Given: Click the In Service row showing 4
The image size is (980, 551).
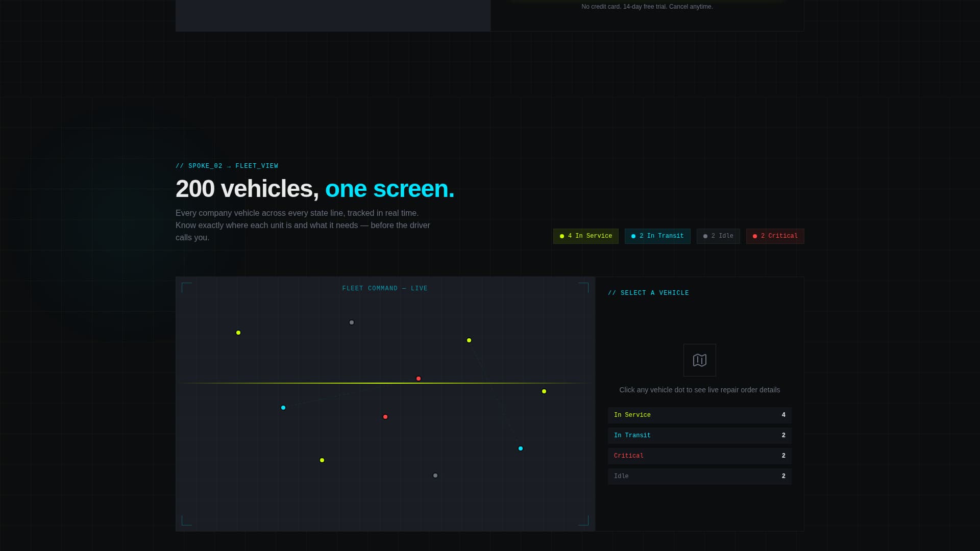Looking at the screenshot, I should 699,415.
